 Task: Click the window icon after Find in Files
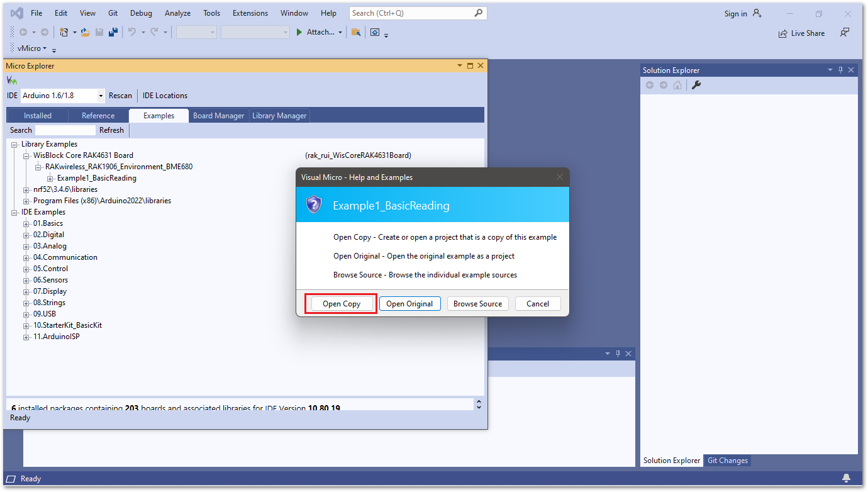tap(375, 32)
